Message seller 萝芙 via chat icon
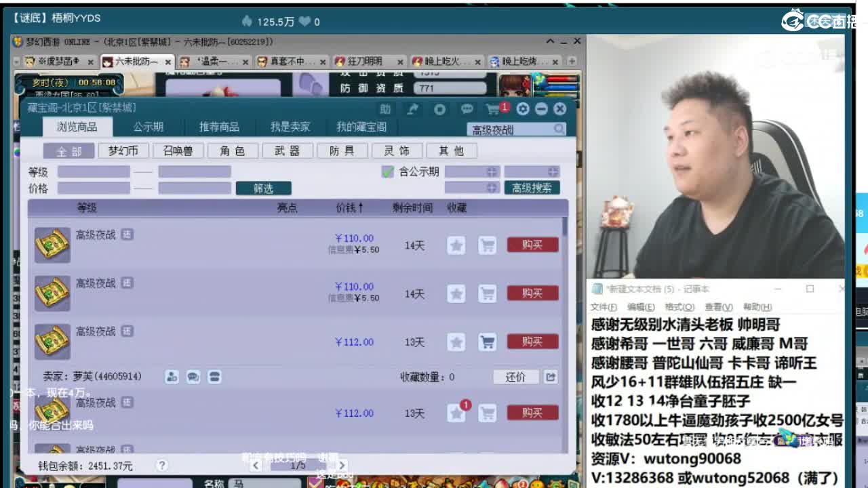This screenshot has width=868, height=488. click(x=193, y=376)
